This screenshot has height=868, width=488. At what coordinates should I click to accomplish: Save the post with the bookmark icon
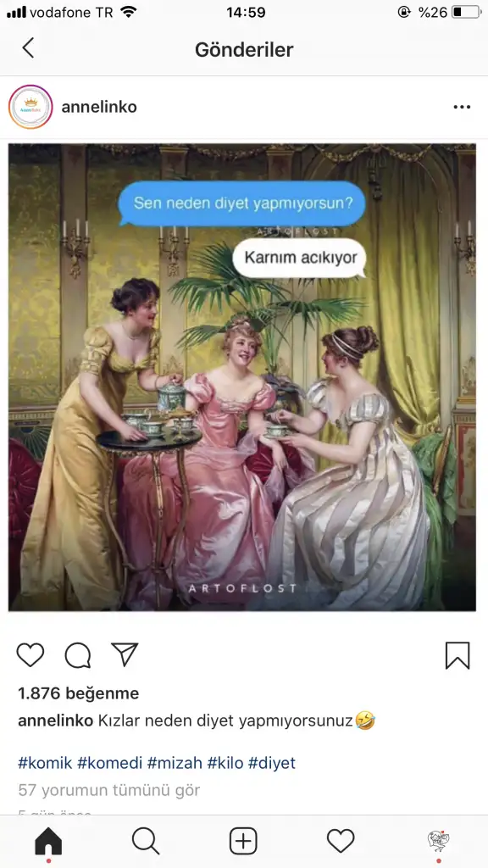[x=457, y=655]
